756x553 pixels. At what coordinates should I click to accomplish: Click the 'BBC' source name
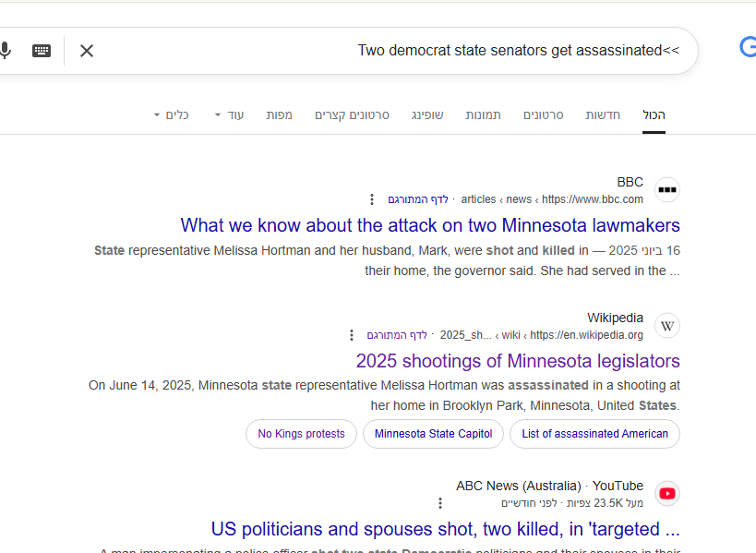tap(630, 182)
